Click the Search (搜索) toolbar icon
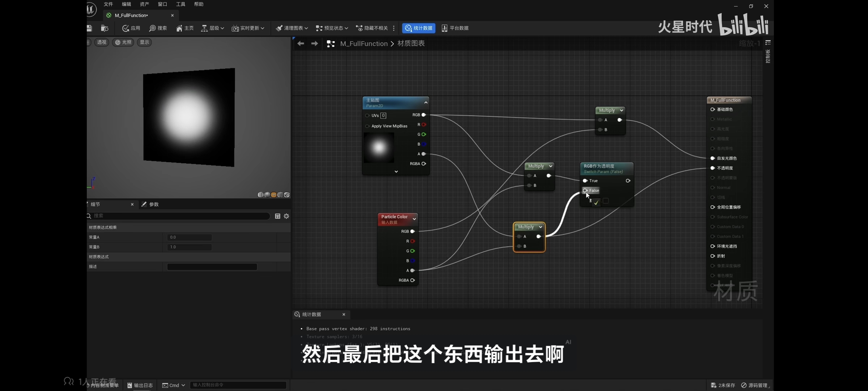The image size is (868, 391). [x=153, y=28]
